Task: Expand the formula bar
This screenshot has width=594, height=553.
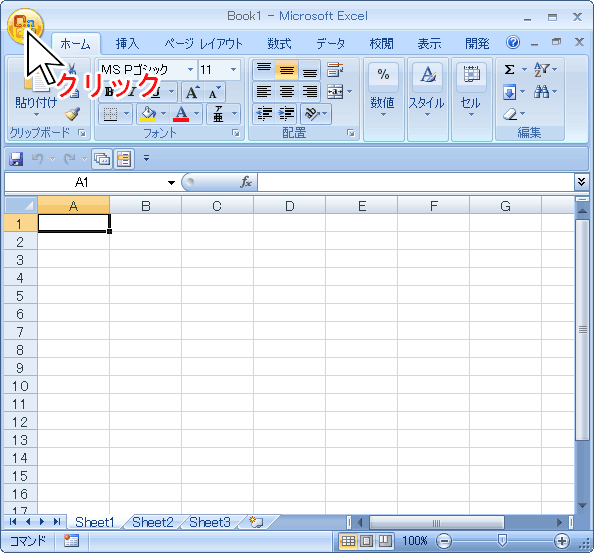Action: tap(581, 182)
